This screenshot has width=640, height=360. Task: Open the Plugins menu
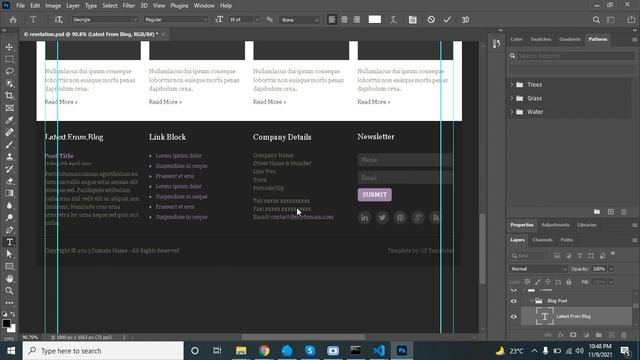179,6
